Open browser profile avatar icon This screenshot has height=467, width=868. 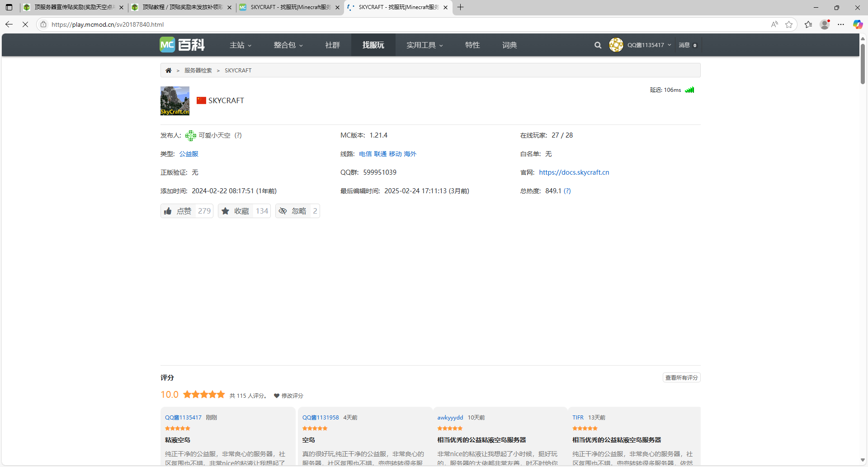pyautogui.click(x=825, y=24)
